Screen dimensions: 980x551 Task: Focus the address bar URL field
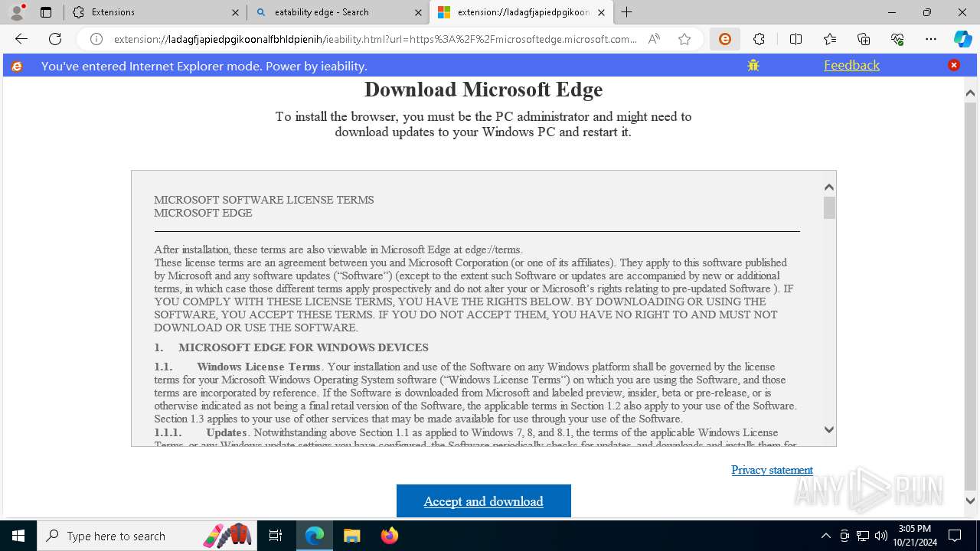(x=375, y=39)
